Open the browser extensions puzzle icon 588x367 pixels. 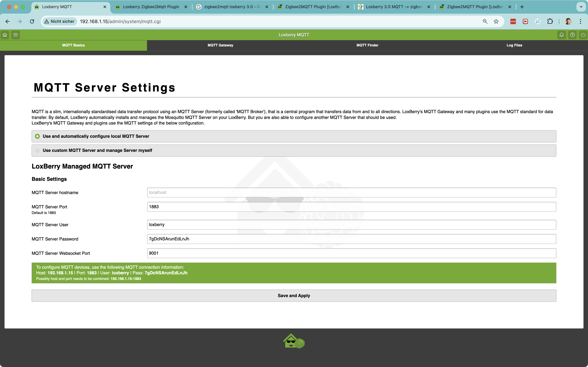(550, 21)
